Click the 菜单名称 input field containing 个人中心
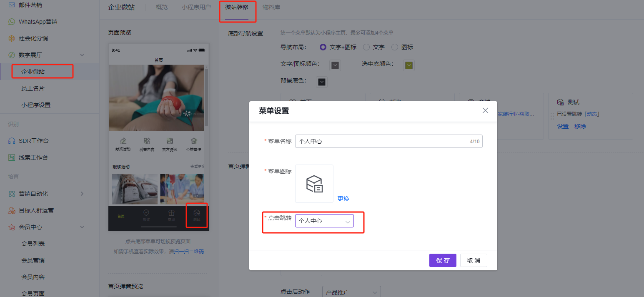The height and width of the screenshot is (297, 644). tap(388, 141)
